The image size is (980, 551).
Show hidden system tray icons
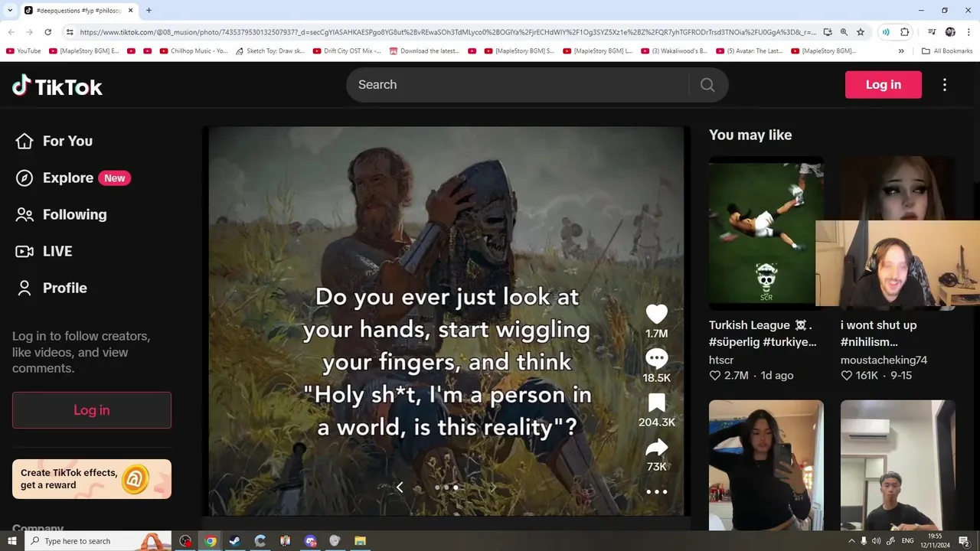click(x=851, y=541)
